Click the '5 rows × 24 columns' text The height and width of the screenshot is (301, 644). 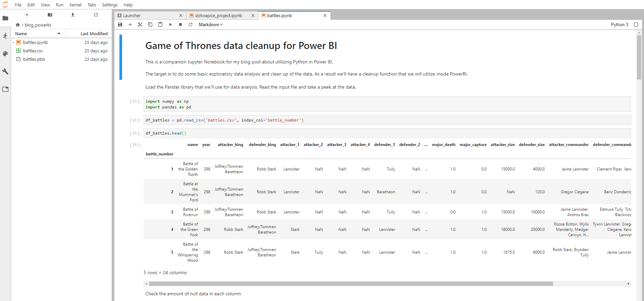click(x=165, y=272)
